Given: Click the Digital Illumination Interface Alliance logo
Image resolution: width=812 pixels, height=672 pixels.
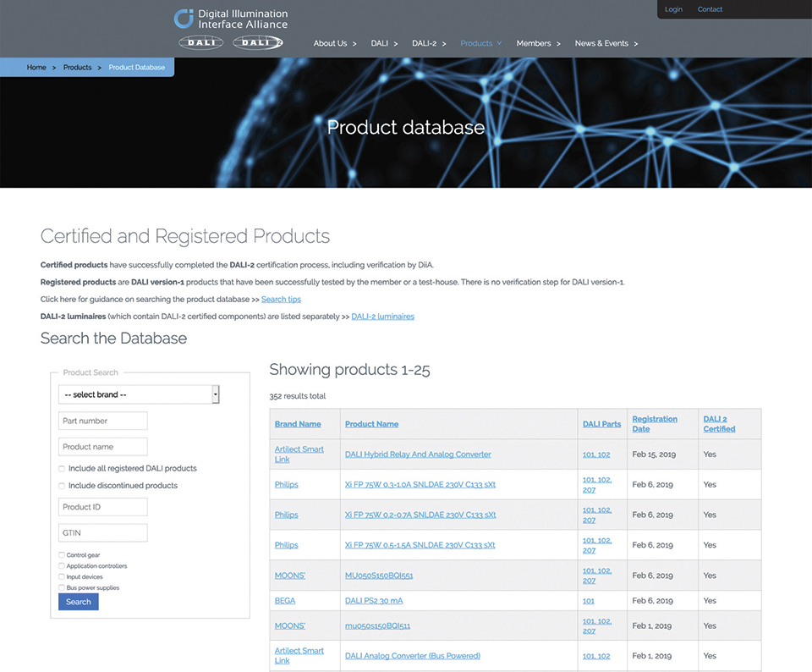Looking at the screenshot, I should pyautogui.click(x=230, y=18).
